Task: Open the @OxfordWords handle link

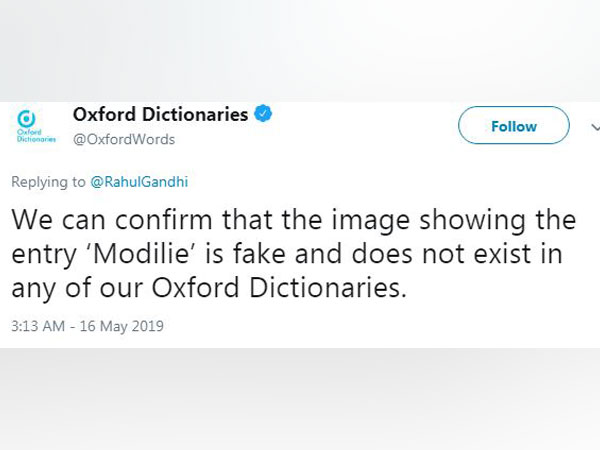Action: 124,139
